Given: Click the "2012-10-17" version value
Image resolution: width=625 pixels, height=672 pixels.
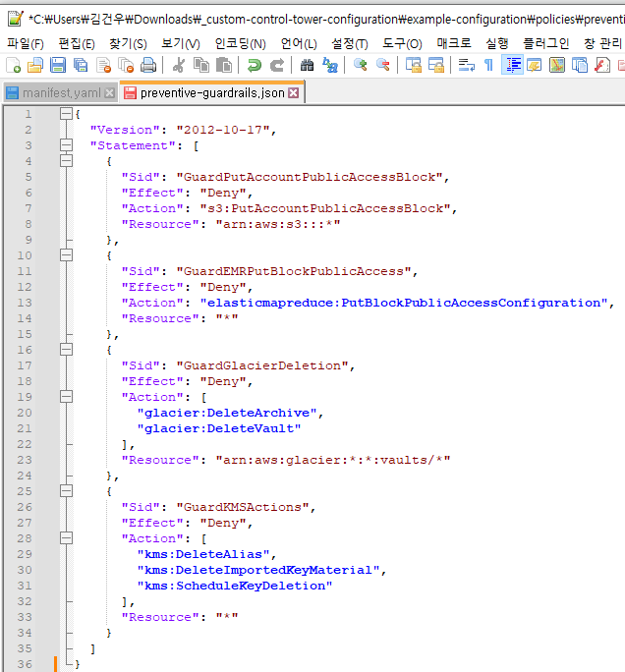Looking at the screenshot, I should tap(223, 130).
